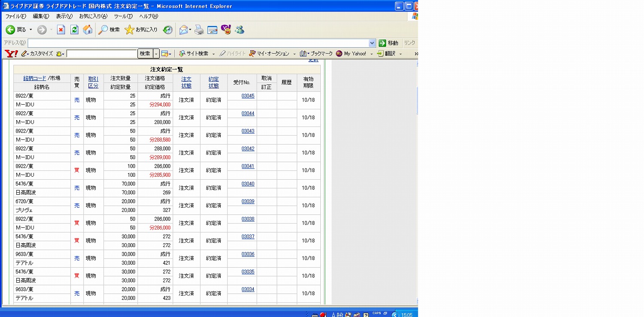Open the History clock icon
The width and height of the screenshot is (644, 317).
click(x=168, y=30)
